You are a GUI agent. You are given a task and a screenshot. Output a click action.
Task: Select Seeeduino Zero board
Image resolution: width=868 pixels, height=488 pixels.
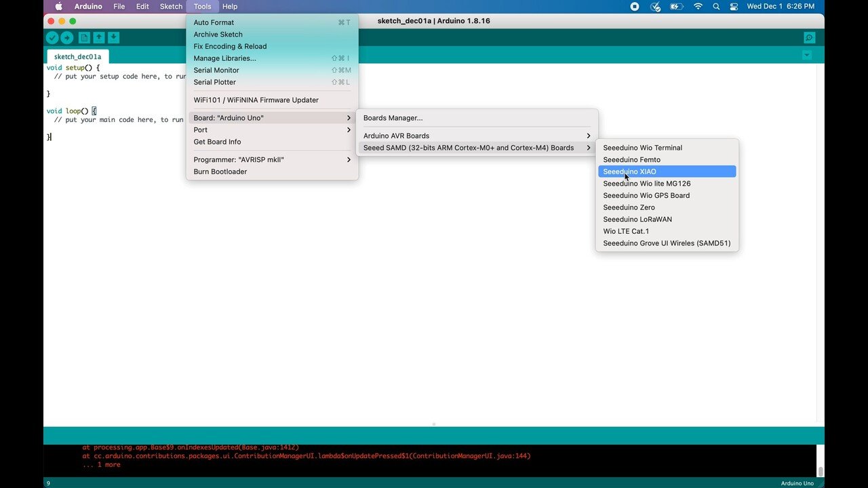click(667, 207)
